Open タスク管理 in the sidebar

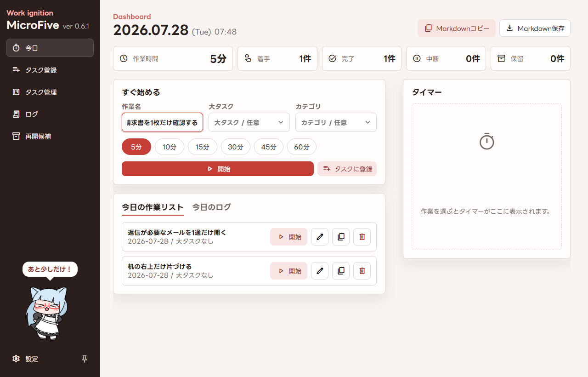click(50, 92)
